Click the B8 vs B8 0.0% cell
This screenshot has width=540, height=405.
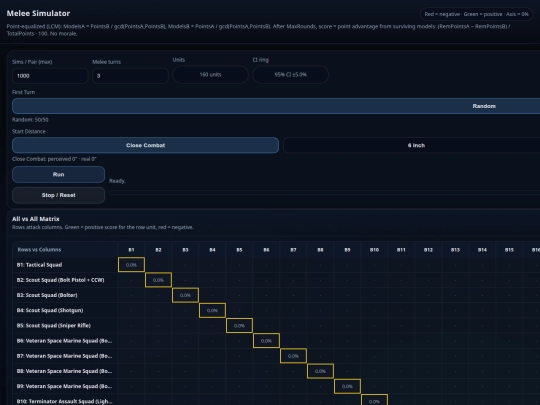pos(320,371)
